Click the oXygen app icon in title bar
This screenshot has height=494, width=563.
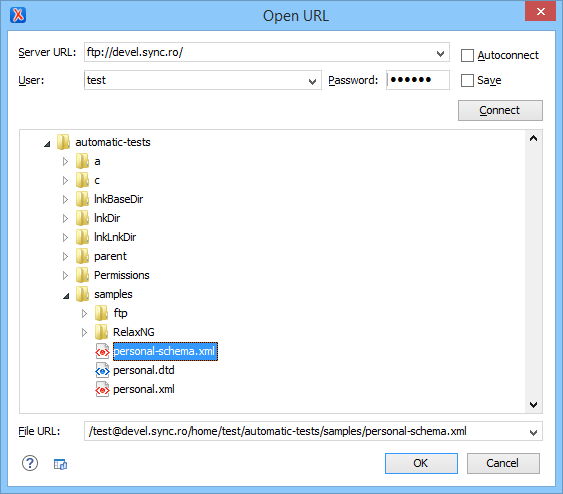[x=18, y=15]
